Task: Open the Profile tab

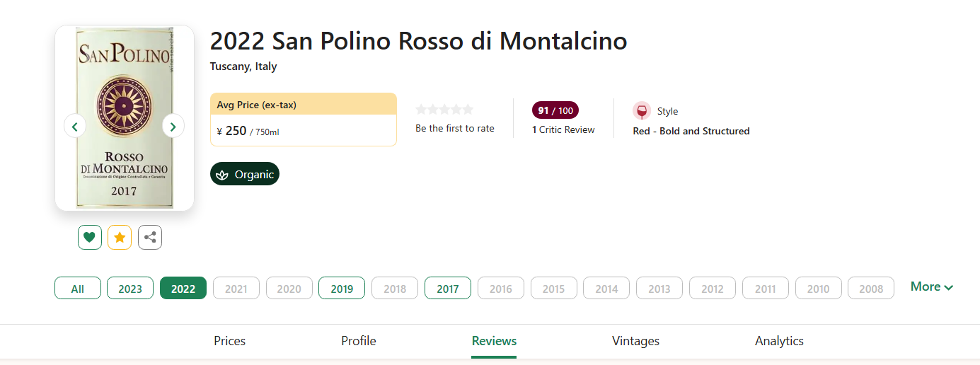Action: pos(359,341)
